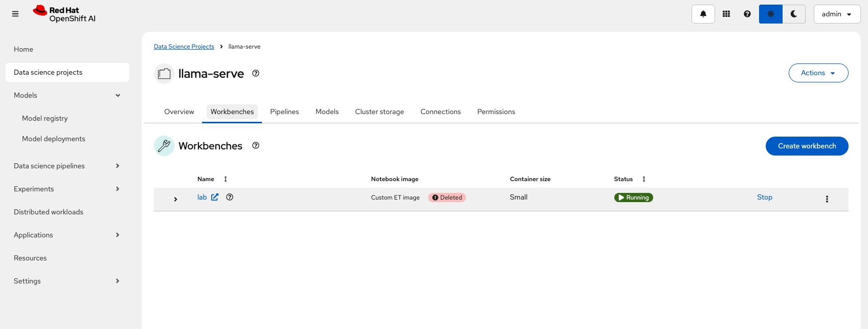This screenshot has width=868, height=329.
Task: Switch to the Models tab
Action: pyautogui.click(x=327, y=112)
